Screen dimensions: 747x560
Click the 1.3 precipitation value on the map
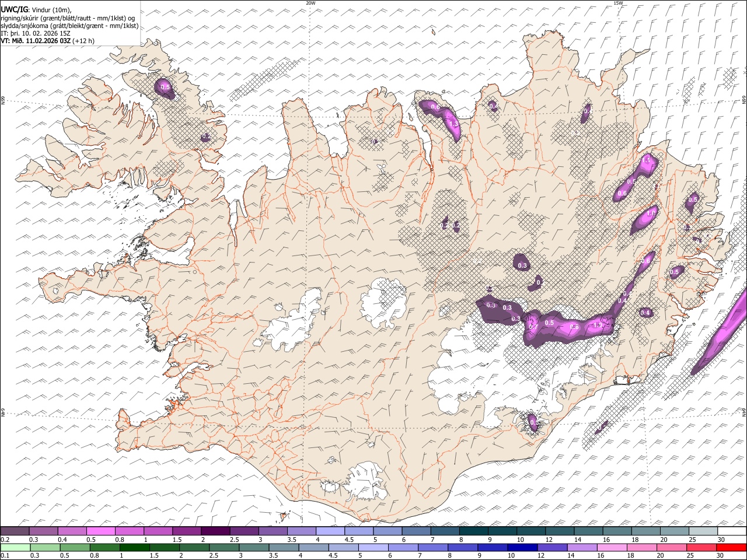(x=452, y=124)
